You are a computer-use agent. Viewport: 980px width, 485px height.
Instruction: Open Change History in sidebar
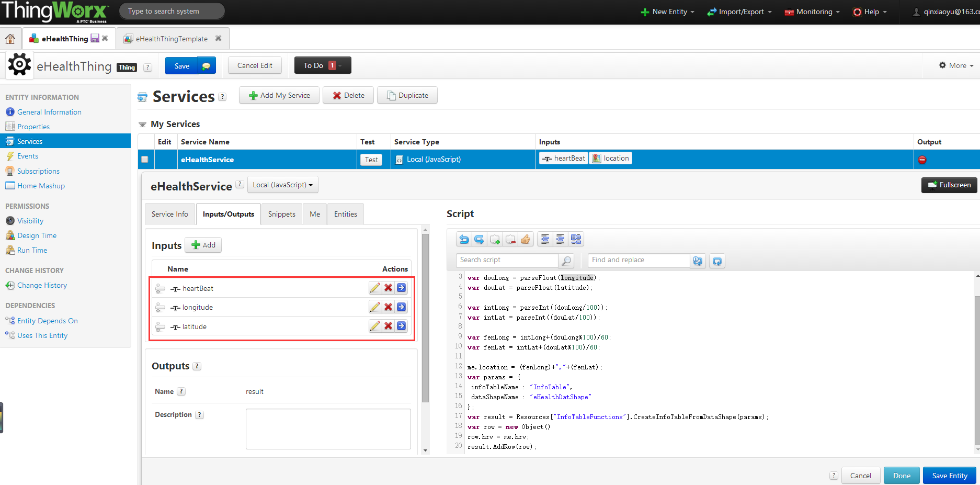(x=42, y=285)
